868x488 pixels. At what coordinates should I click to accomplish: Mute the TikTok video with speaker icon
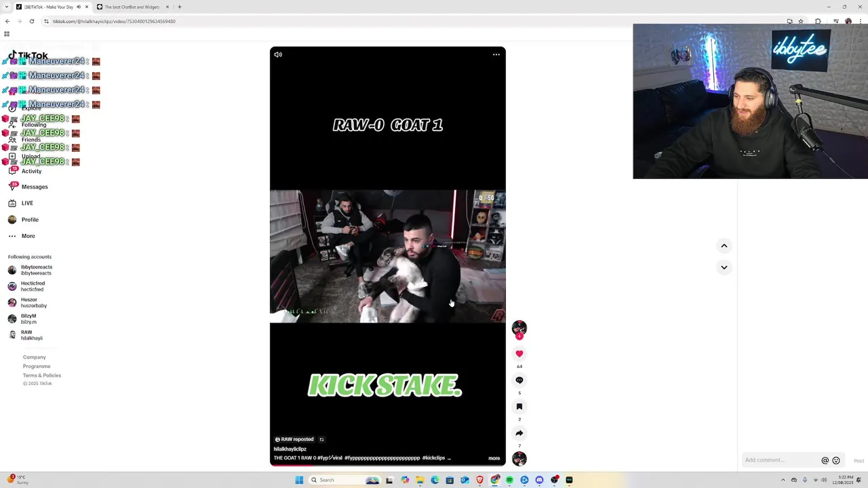pos(278,54)
